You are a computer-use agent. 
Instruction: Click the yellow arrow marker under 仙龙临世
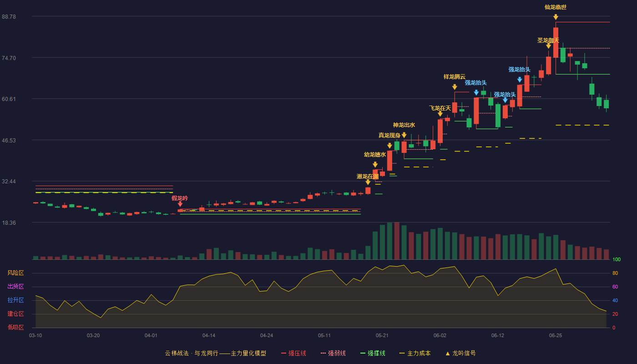(556, 17)
